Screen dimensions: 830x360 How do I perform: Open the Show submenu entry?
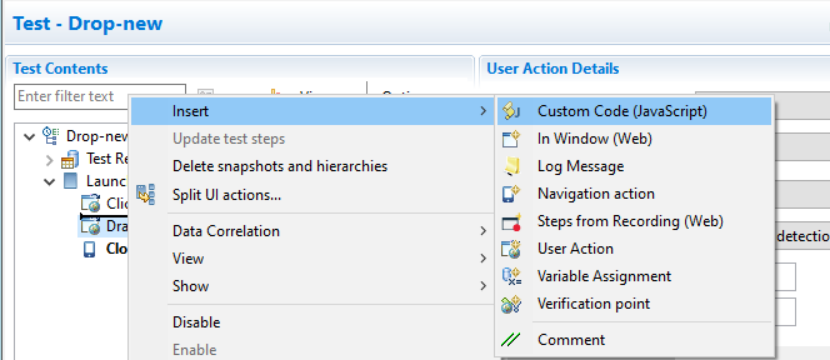pos(312,286)
